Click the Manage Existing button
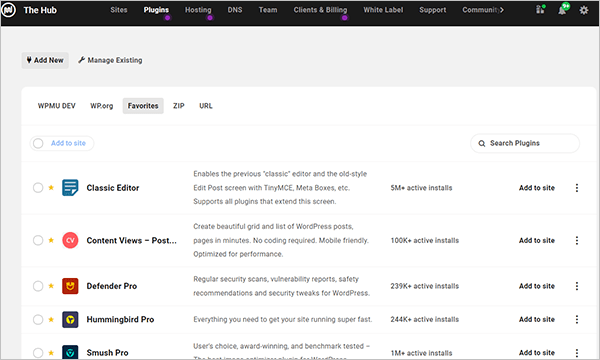Image resolution: width=600 pixels, height=360 pixels. tap(110, 60)
